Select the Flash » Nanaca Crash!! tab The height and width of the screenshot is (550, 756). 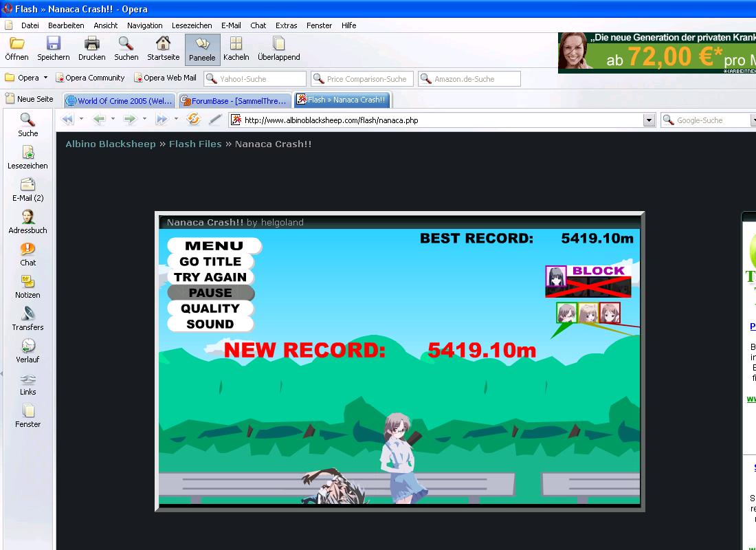342,100
